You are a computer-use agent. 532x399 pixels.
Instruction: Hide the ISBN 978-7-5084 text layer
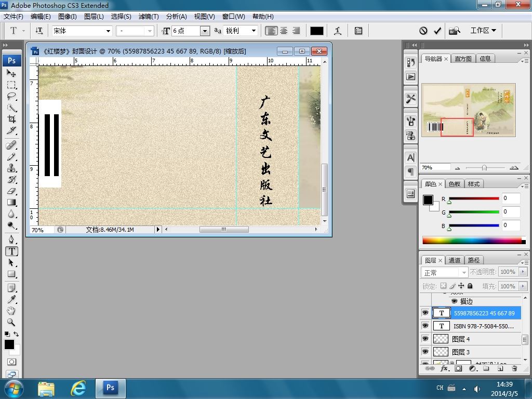pyautogui.click(x=425, y=326)
